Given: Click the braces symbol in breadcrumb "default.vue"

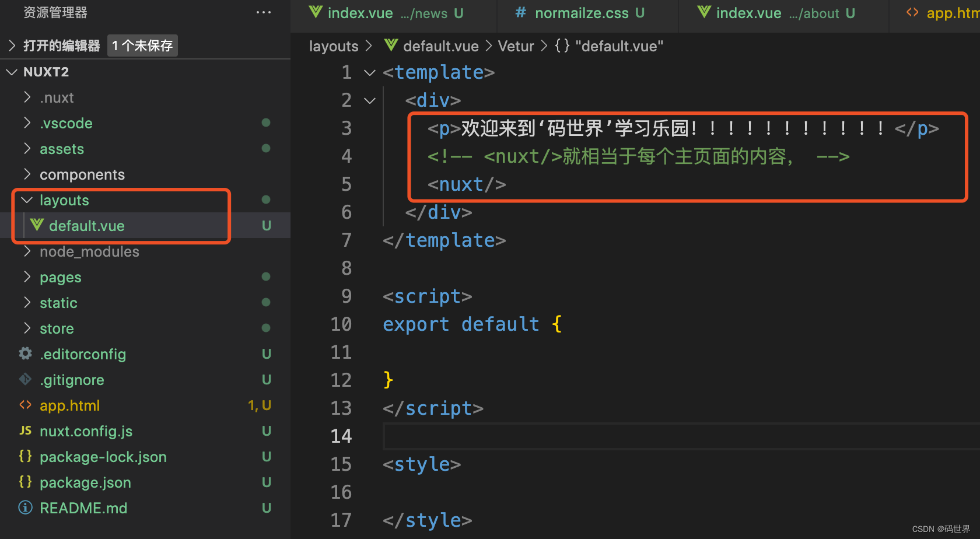Looking at the screenshot, I should [562, 45].
